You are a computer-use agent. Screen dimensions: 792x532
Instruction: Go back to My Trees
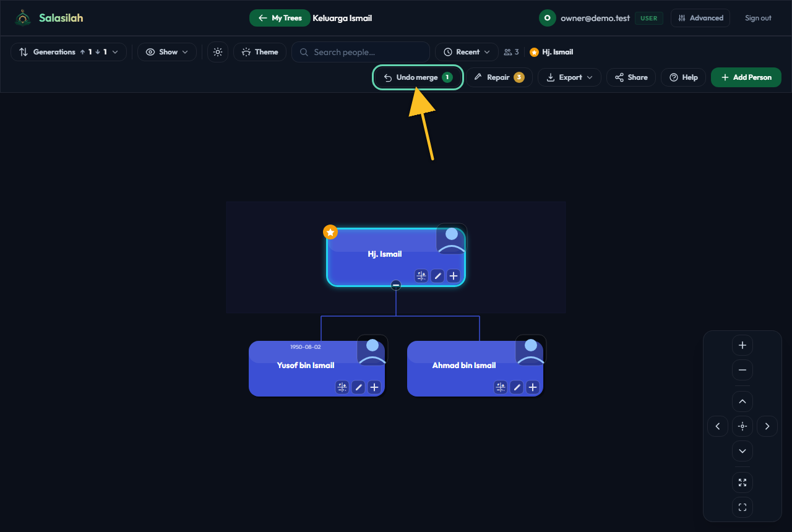(280, 18)
